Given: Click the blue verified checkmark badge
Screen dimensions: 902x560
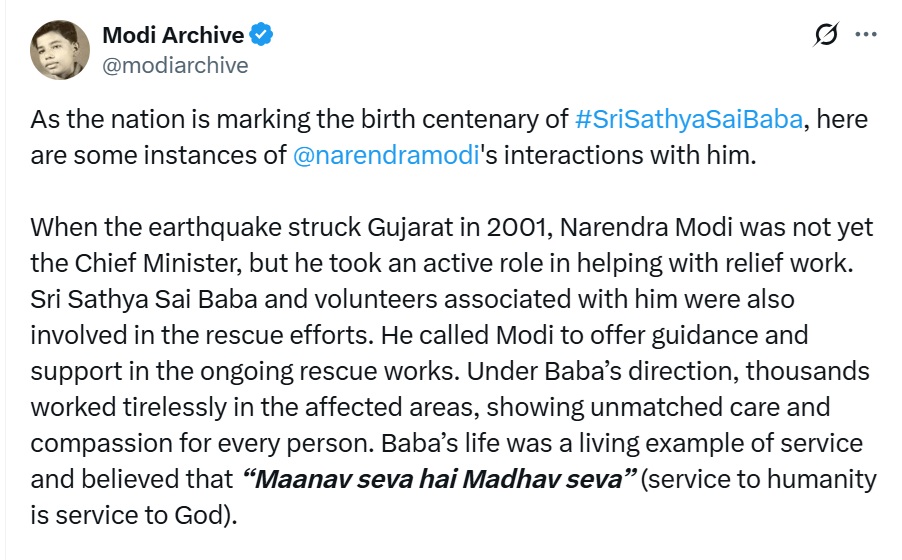Looking at the screenshot, I should pos(262,35).
